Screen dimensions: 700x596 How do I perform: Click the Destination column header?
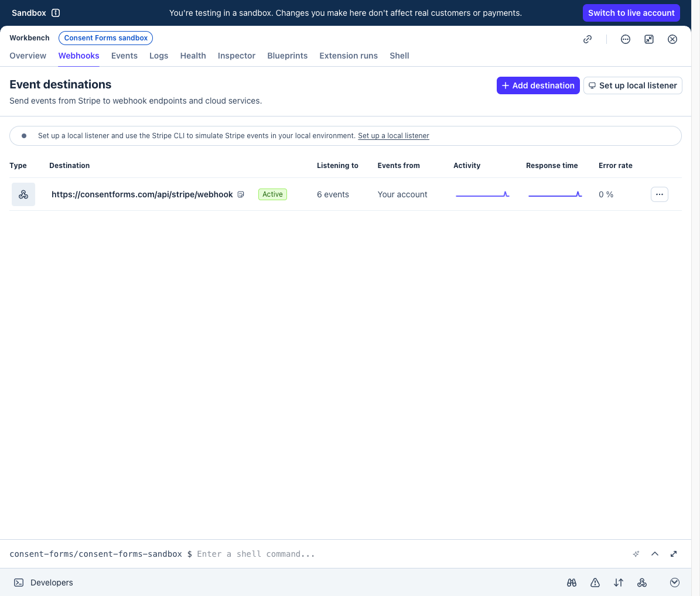click(x=69, y=166)
